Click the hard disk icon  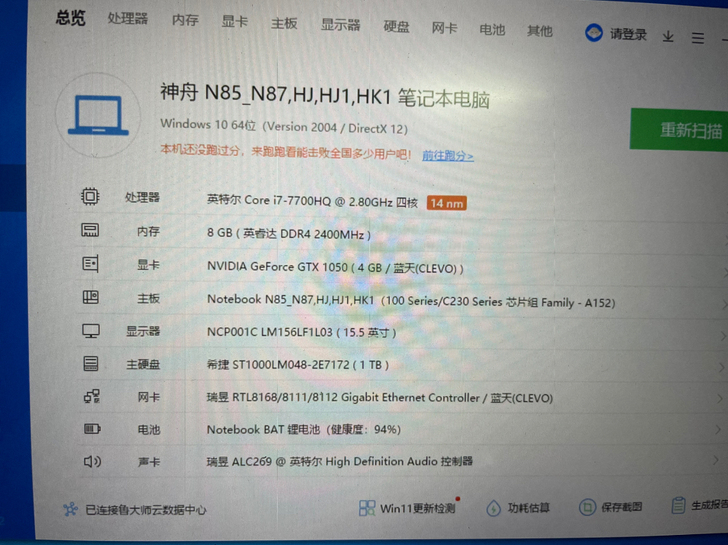[x=91, y=363]
